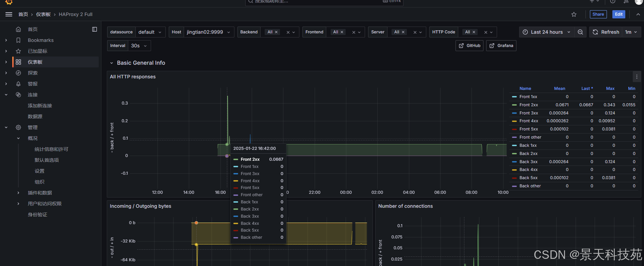The height and width of the screenshot is (266, 644).
Task: Collapse the 连接 sidebar section
Action: click(6, 95)
